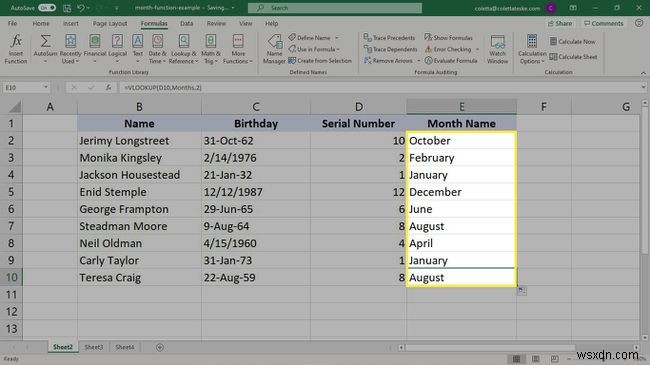Open the Insert Function dialog
This screenshot has height=365, width=650.
(16, 49)
